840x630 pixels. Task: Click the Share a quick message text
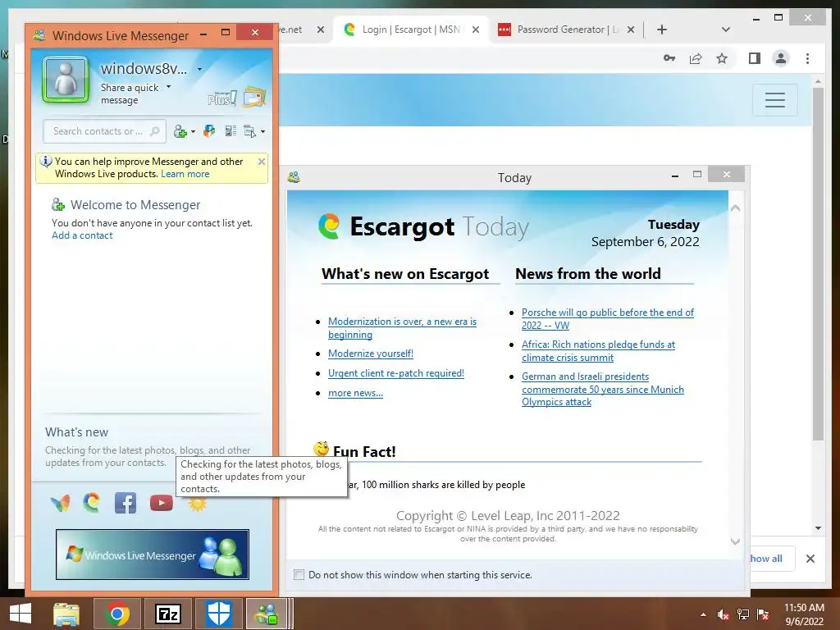click(130, 94)
